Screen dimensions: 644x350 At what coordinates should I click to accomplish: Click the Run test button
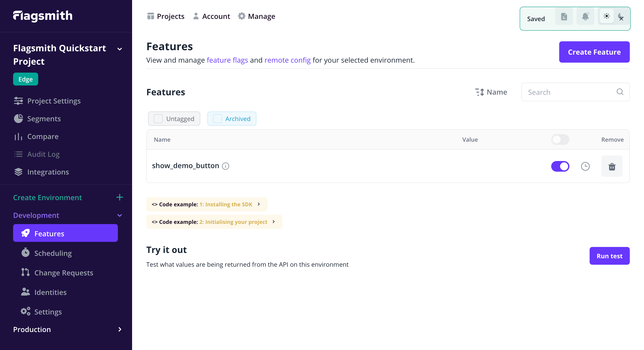[609, 256]
